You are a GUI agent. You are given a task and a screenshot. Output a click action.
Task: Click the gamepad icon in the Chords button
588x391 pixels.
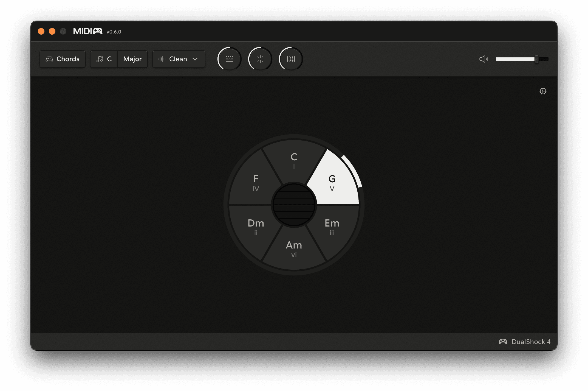pyautogui.click(x=49, y=59)
